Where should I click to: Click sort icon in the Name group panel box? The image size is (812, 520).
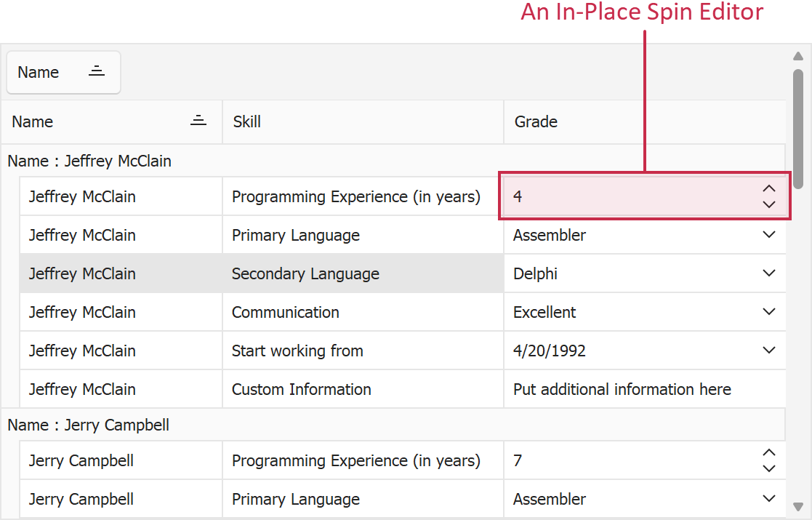click(x=97, y=71)
